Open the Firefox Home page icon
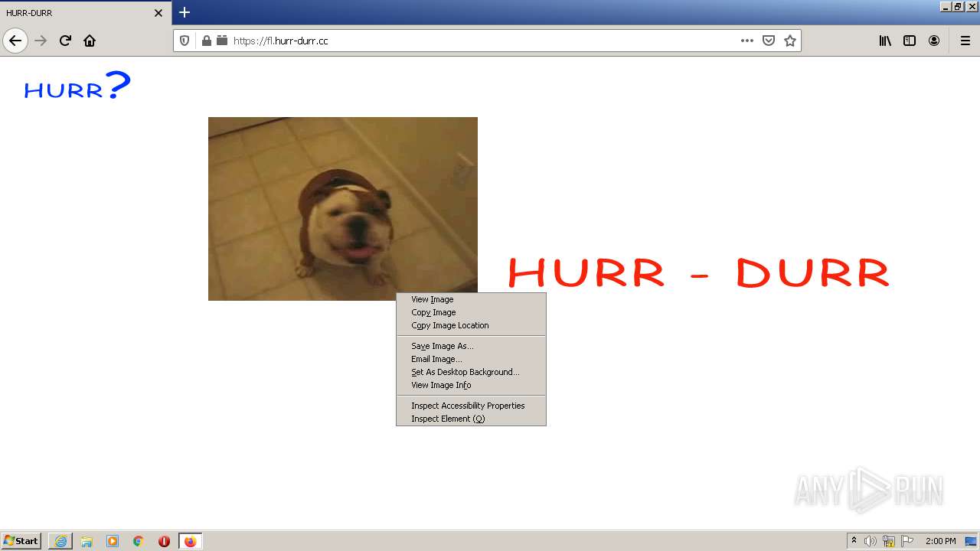Viewport: 980px width, 551px height. click(x=90, y=41)
